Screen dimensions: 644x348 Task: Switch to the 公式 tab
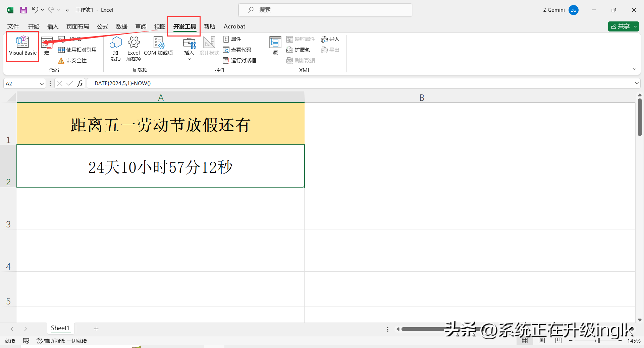103,26
